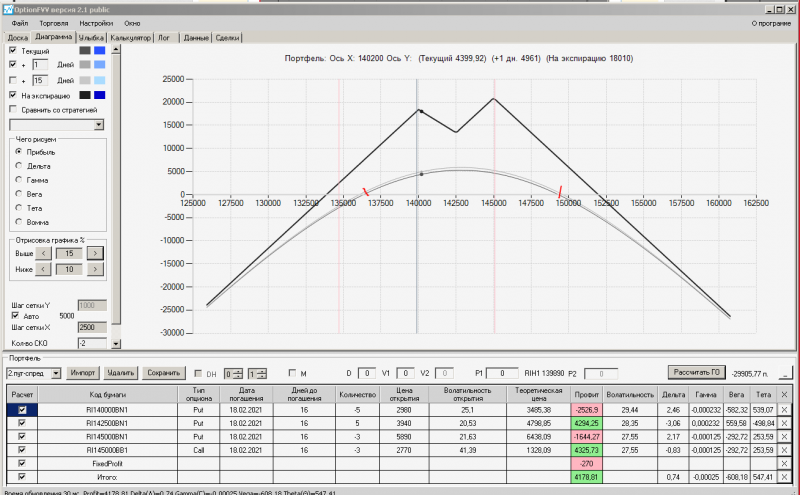Open the Файл menu
This screenshot has width=800, height=495.
pos(20,23)
